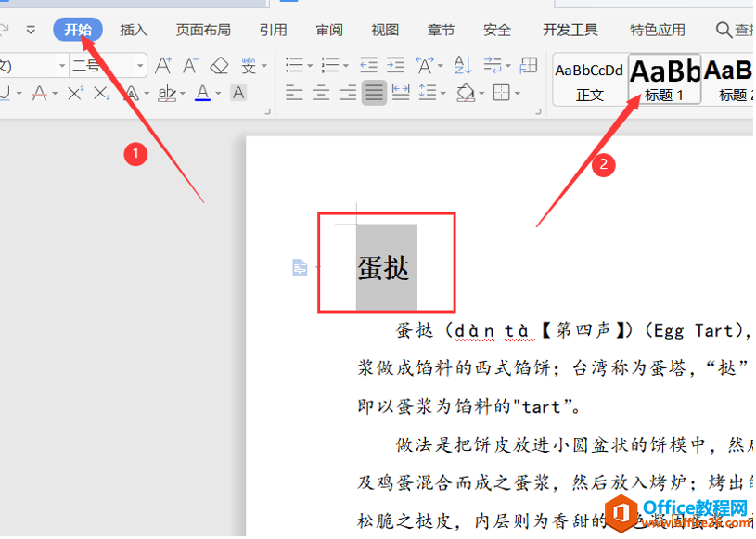Open the Font Color dropdown arrow
Viewport: 756px width, 539px height.
pos(218,93)
